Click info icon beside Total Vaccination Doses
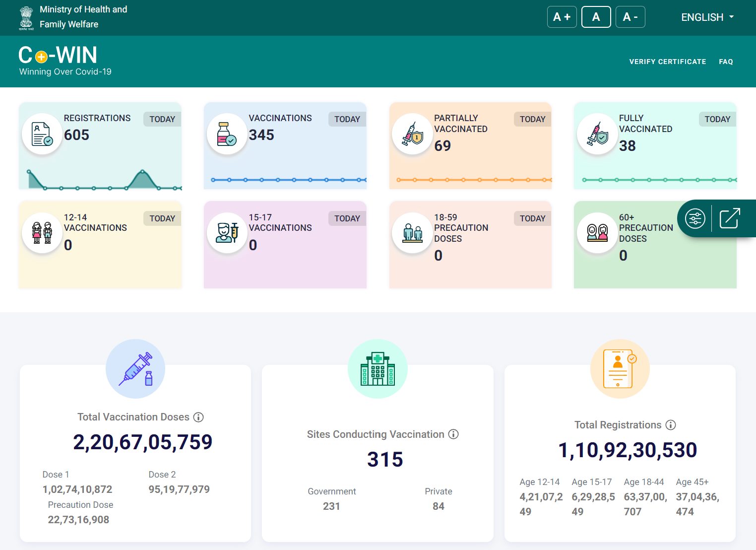Screen dimensions: 756x550 click(198, 417)
